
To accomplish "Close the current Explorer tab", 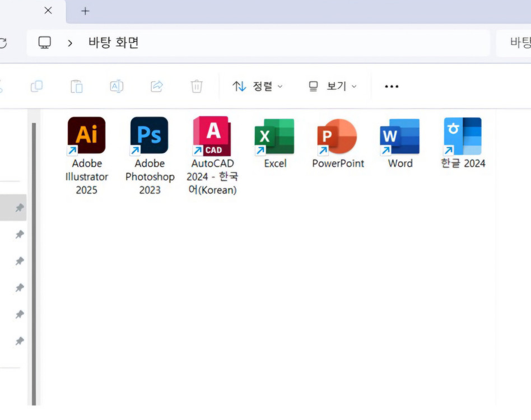I will pyautogui.click(x=48, y=11).
